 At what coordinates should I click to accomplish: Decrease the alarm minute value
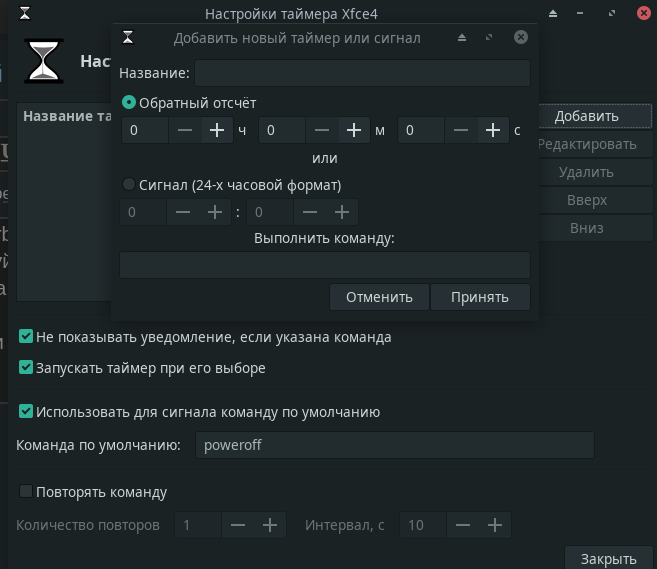[x=310, y=212]
